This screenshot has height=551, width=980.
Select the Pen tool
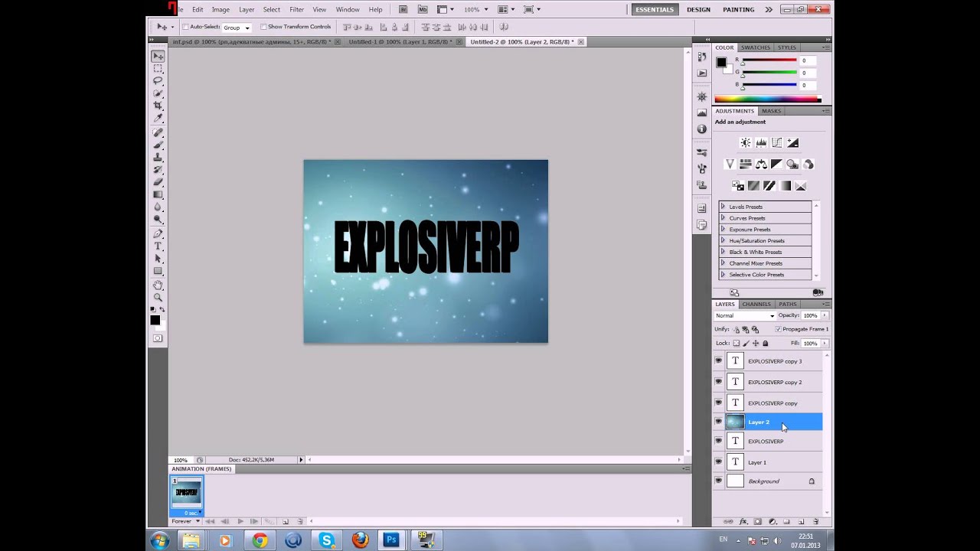158,233
